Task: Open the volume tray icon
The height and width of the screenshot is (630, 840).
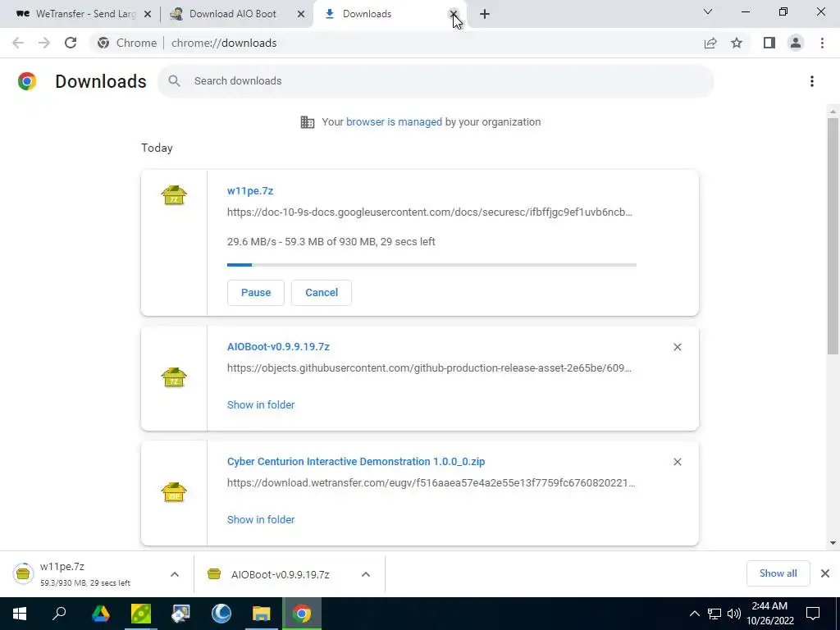Action: pos(733,614)
